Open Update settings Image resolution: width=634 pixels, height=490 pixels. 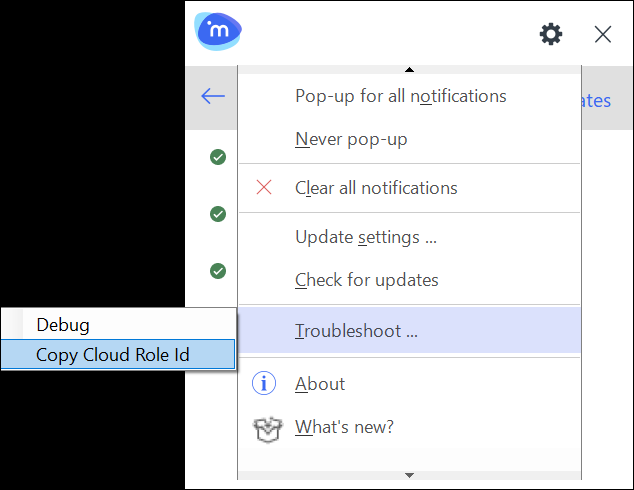pyautogui.click(x=365, y=238)
